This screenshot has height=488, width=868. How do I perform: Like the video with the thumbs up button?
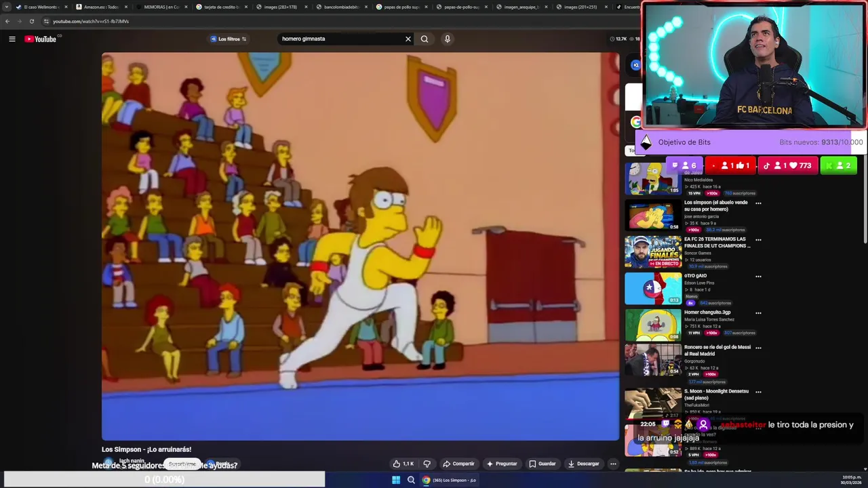pyautogui.click(x=403, y=464)
